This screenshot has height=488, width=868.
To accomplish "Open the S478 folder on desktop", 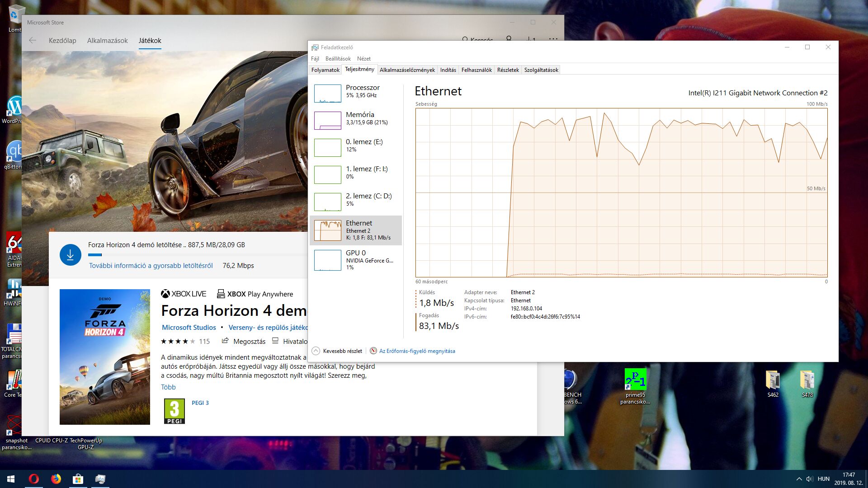I will (x=807, y=384).
